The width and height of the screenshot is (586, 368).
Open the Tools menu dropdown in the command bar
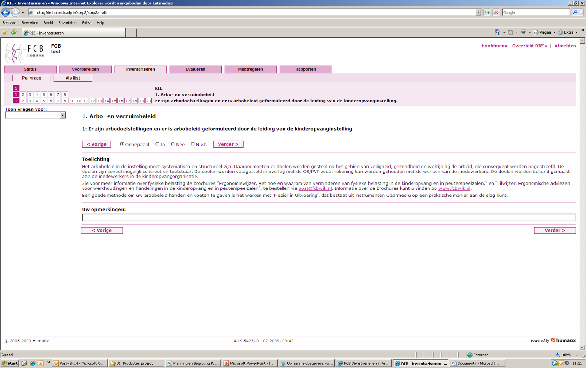[x=568, y=33]
